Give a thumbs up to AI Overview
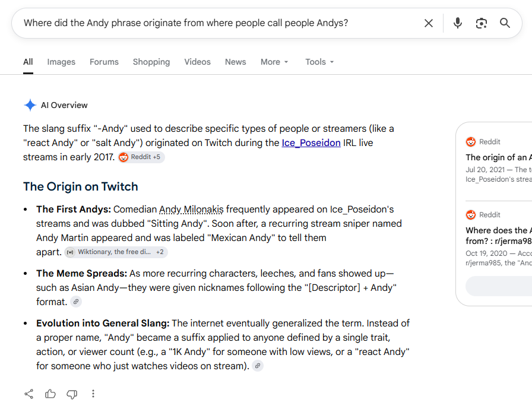This screenshot has height=409, width=532. pyautogui.click(x=50, y=394)
